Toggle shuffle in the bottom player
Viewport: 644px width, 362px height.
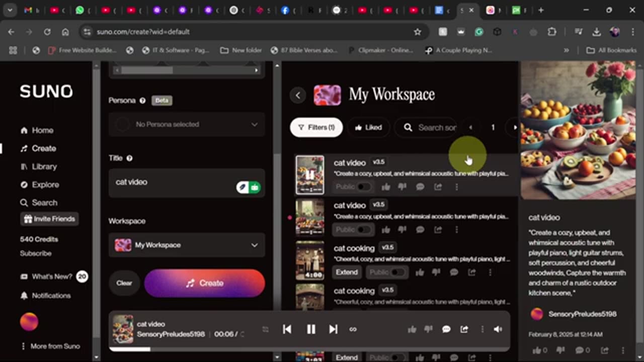click(266, 329)
